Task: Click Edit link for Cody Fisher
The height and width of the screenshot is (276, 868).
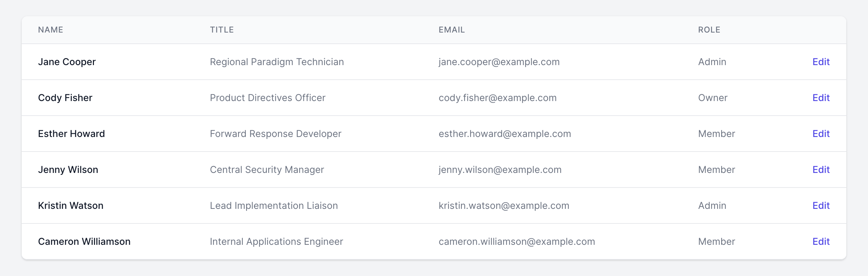Action: pyautogui.click(x=821, y=98)
